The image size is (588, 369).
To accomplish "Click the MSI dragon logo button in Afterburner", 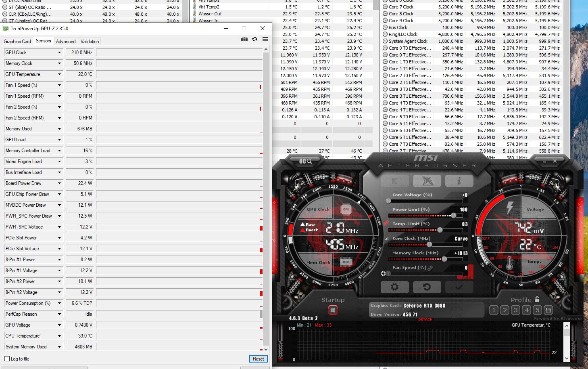I will tap(427, 180).
